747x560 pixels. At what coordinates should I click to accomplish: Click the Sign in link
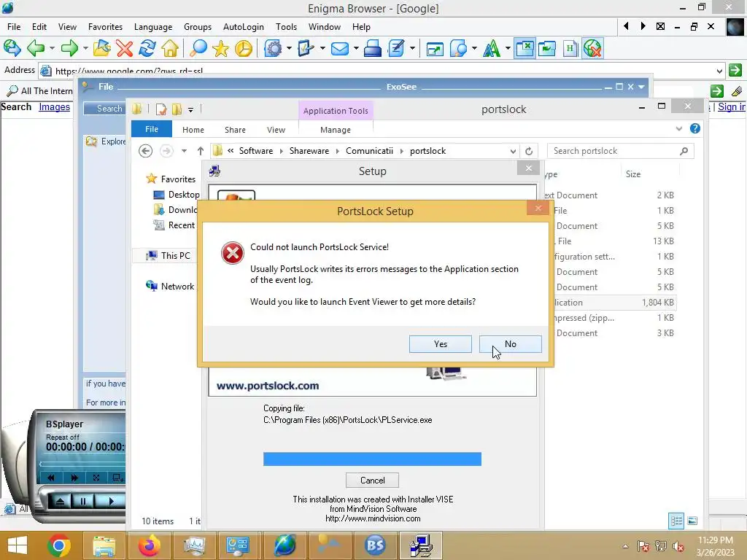(x=732, y=106)
